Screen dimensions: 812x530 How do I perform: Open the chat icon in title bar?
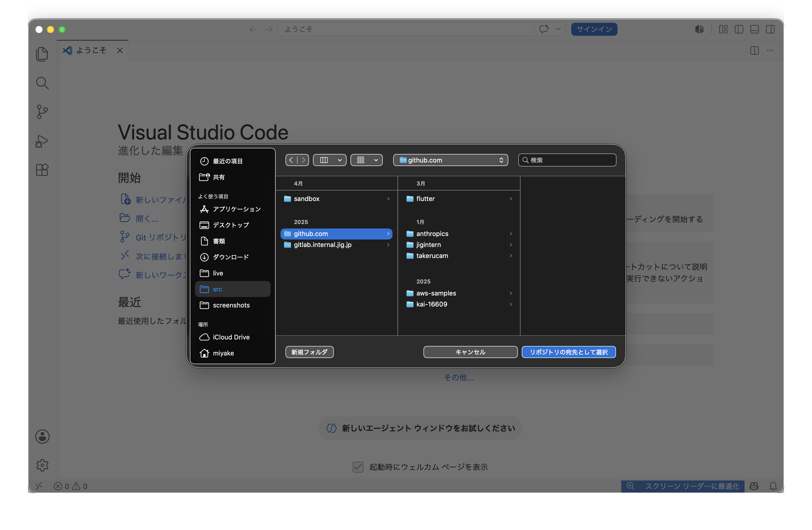click(544, 29)
